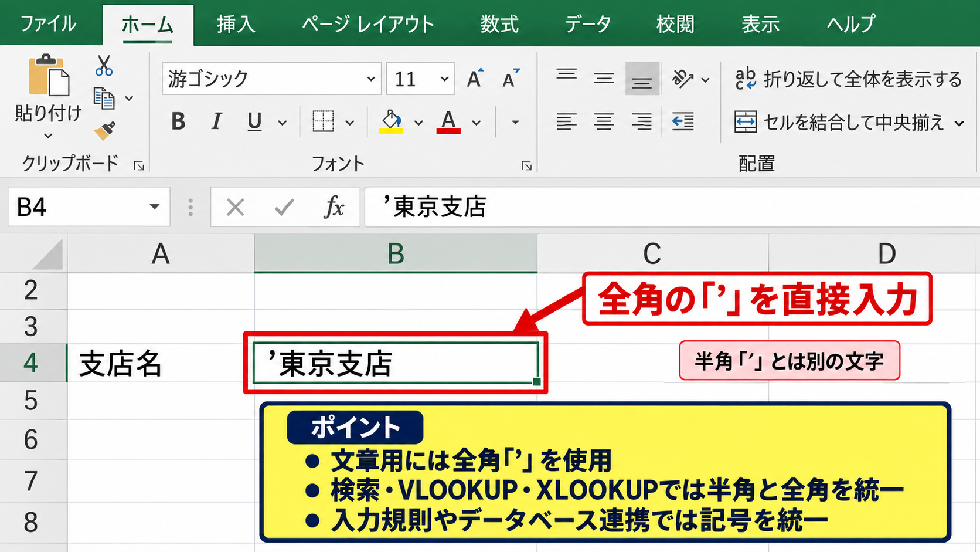The height and width of the screenshot is (552, 980).
Task: Expand underline style dropdown arrow
Action: point(283,123)
